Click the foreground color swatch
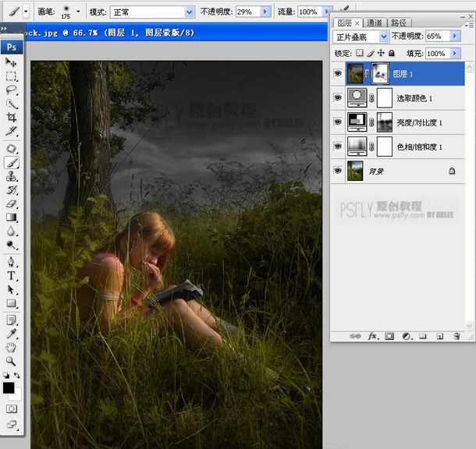This screenshot has width=476, height=449. (x=9, y=387)
